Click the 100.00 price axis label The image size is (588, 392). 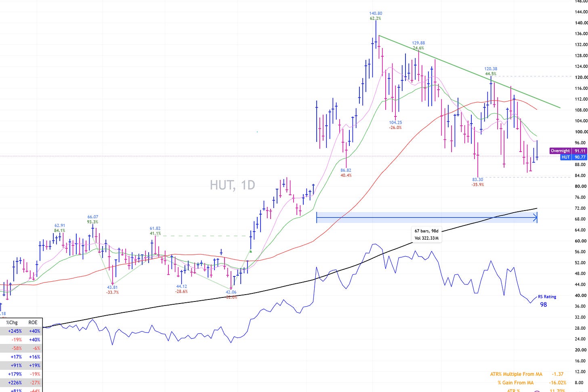(581, 132)
